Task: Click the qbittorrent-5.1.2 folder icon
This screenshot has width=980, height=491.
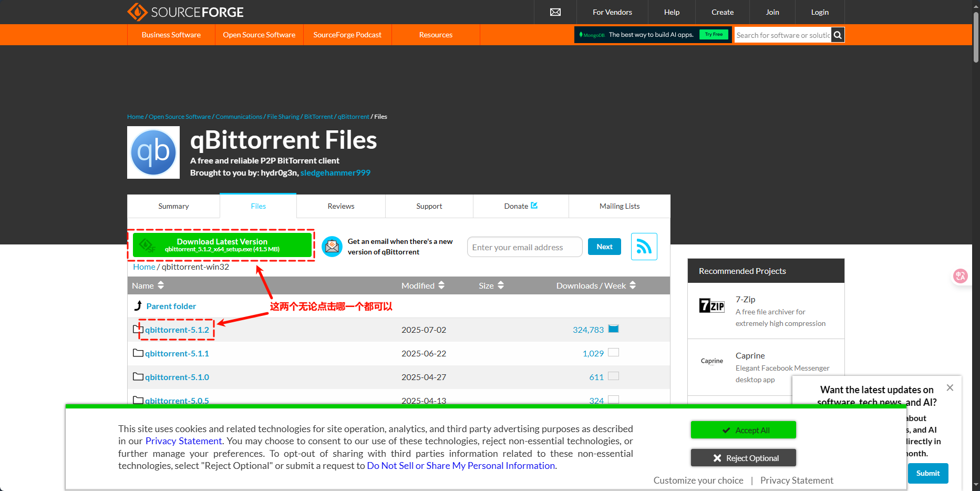Action: (x=138, y=330)
